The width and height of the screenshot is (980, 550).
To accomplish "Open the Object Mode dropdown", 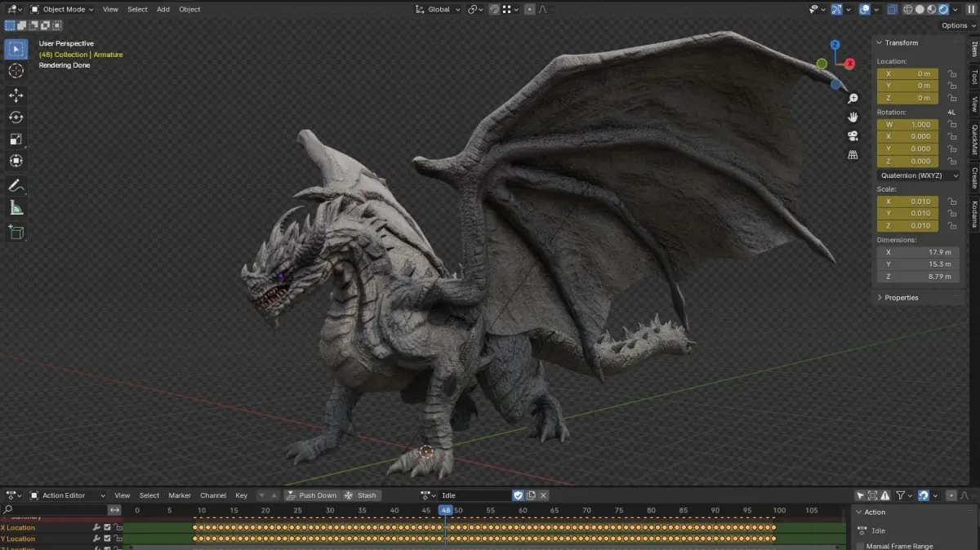I will [x=62, y=9].
